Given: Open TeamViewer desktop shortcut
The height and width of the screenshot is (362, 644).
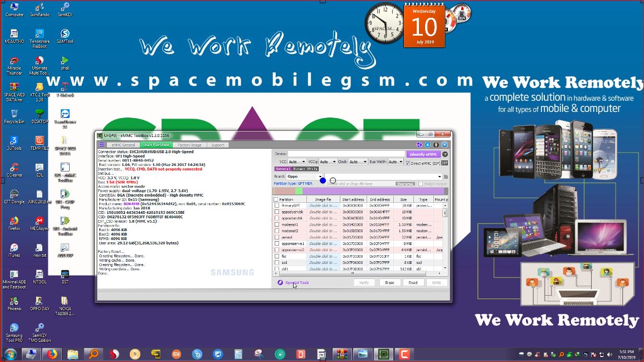Looking at the screenshot, I should [65, 119].
